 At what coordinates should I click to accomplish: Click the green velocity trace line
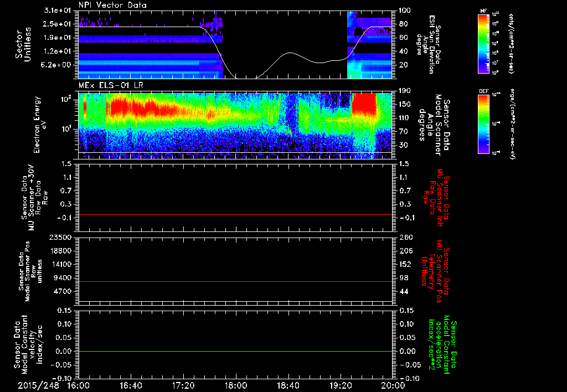pos(235,351)
